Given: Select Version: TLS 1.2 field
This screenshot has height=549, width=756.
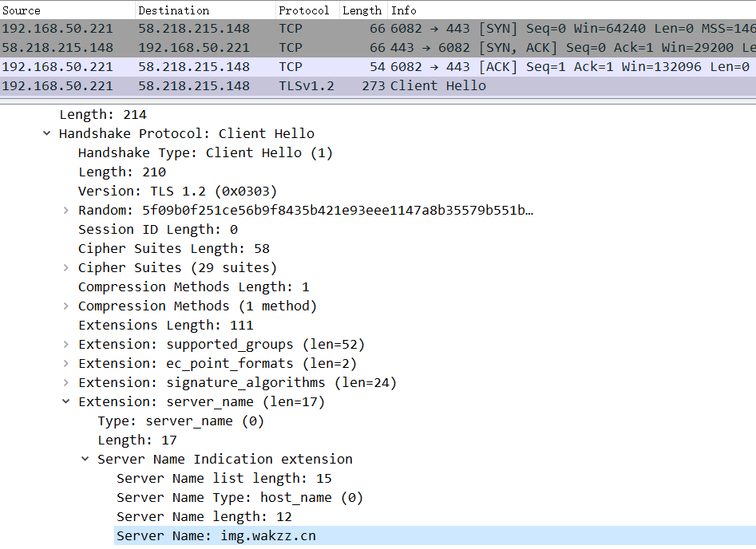Looking at the screenshot, I should click(177, 191).
